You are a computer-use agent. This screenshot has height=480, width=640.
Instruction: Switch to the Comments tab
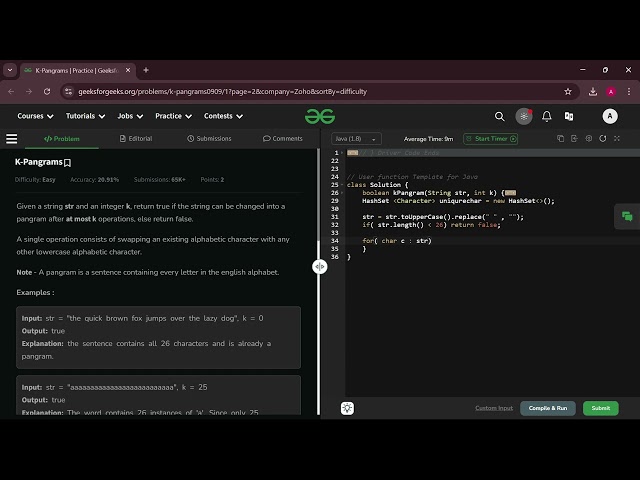283,139
